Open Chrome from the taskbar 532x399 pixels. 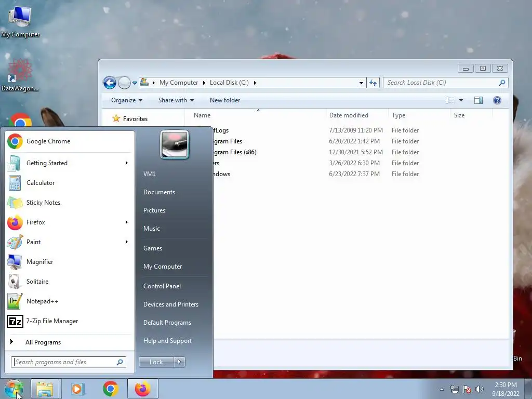[110, 389]
